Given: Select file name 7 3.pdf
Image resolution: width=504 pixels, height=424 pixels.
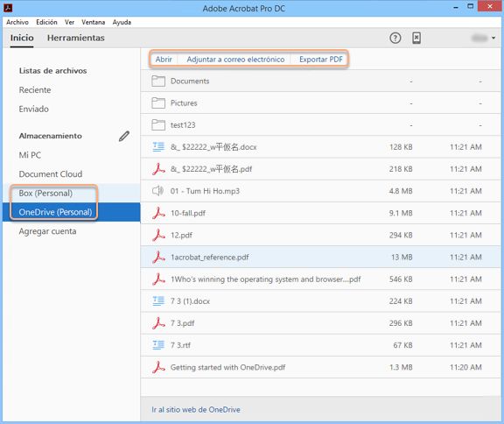Looking at the screenshot, I should [x=182, y=323].
